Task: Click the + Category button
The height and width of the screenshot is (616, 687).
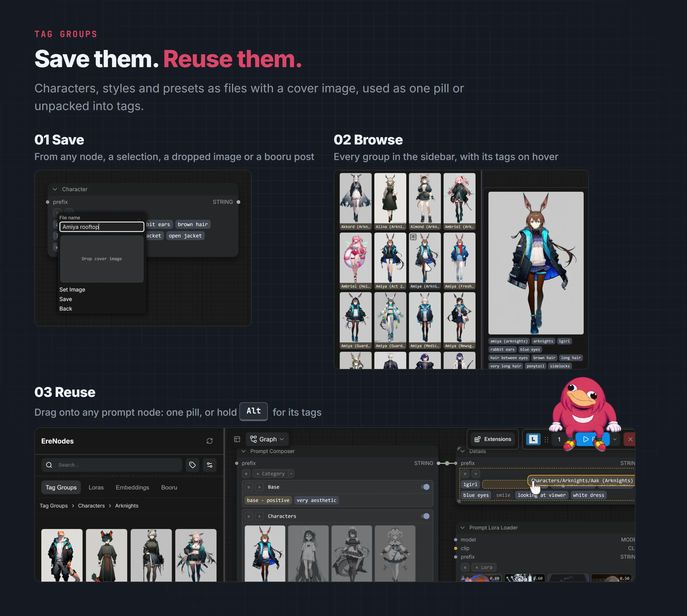Action: [x=270, y=474]
